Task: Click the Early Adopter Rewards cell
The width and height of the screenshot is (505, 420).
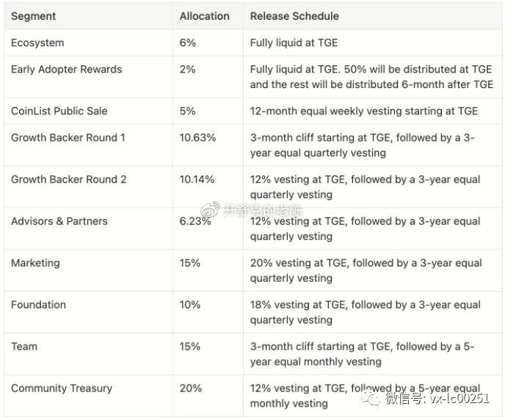Action: pyautogui.click(x=66, y=69)
